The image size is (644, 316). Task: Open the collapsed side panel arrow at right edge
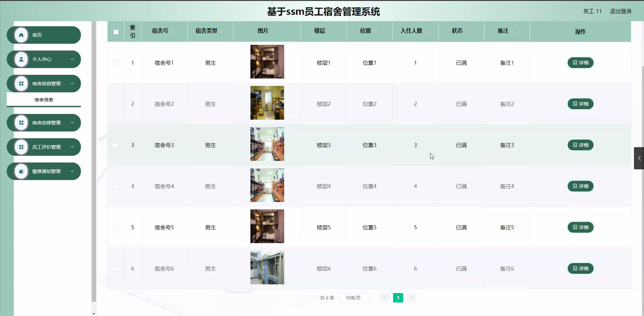pos(639,158)
